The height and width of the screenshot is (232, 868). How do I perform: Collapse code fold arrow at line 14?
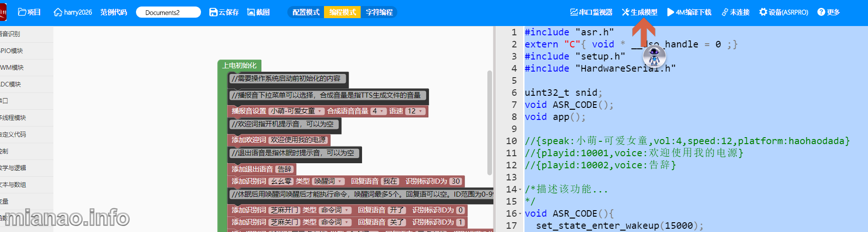coord(520,190)
